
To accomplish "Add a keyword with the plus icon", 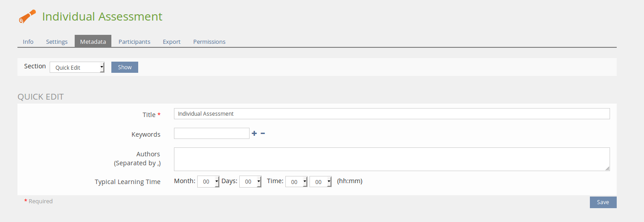I will pos(254,133).
